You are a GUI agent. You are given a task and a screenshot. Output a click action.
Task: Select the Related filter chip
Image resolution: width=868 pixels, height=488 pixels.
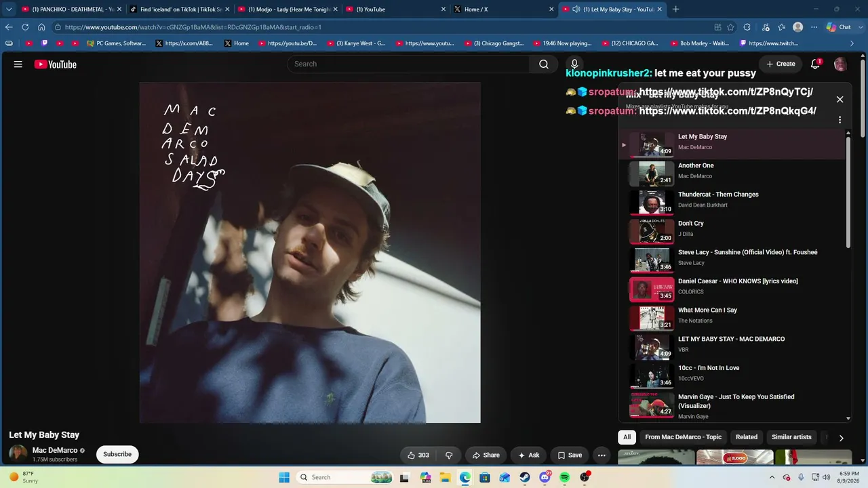coord(747,437)
